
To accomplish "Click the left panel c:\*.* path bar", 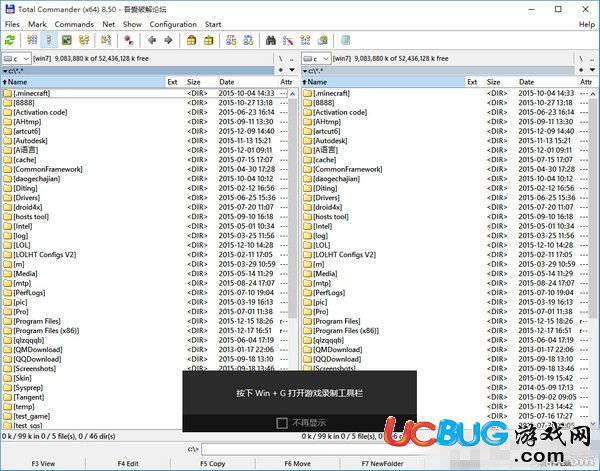I will (138, 70).
